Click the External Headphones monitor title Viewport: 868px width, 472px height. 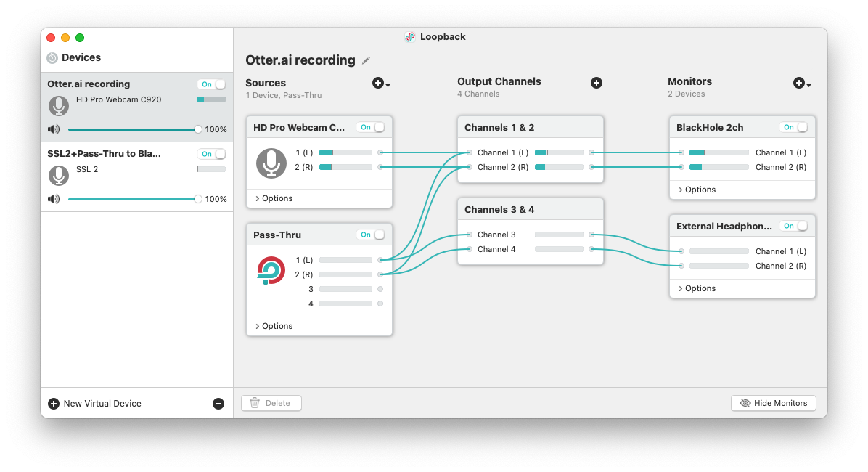tap(724, 226)
